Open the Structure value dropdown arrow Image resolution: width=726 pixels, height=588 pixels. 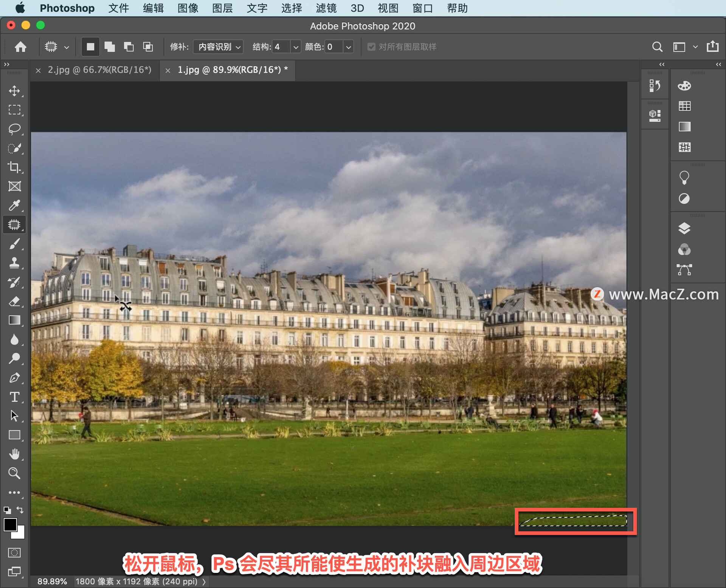pos(296,47)
